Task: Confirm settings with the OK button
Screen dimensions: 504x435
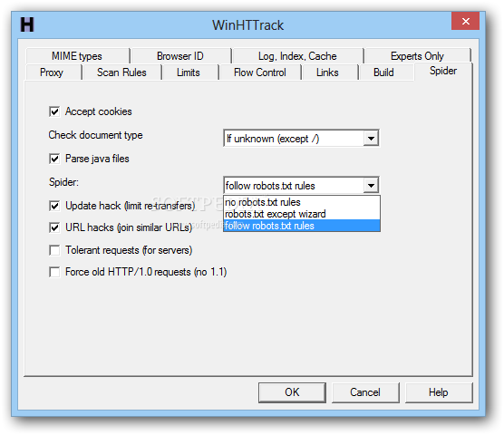Action: 292,392
